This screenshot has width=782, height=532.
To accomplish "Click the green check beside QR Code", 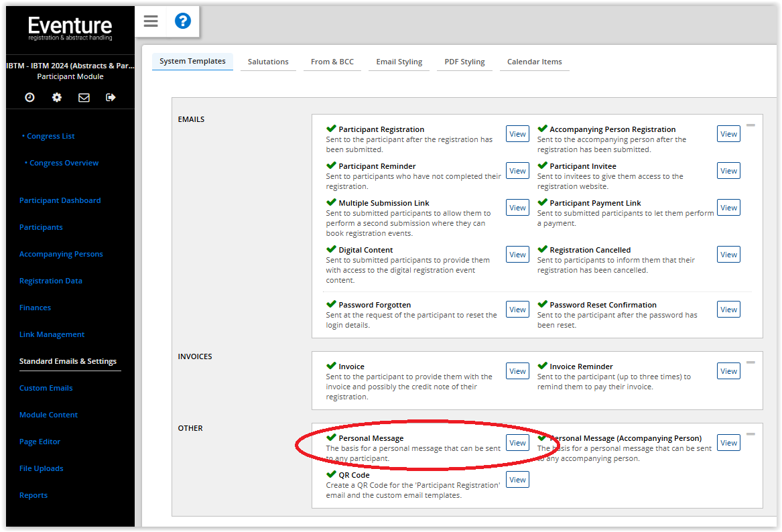I will click(x=331, y=474).
